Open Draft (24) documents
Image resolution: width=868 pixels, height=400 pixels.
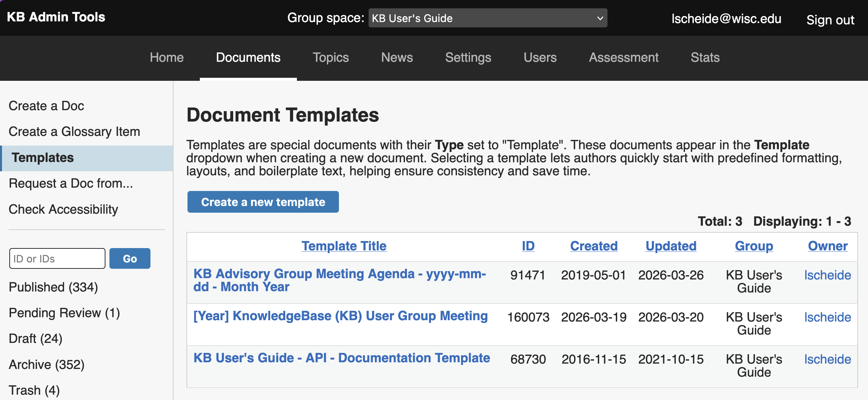click(x=35, y=339)
